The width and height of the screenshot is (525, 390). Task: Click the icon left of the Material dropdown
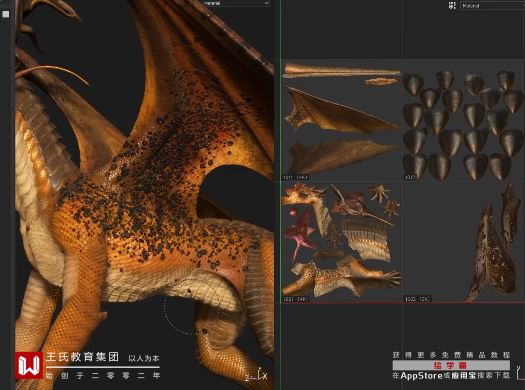click(x=452, y=5)
